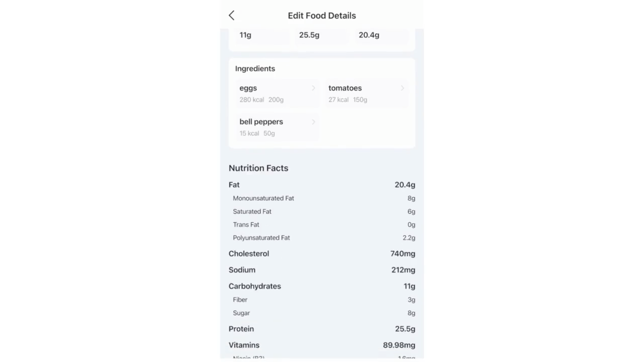Select the tomatoes ingredient card
Viewport: 644px width, 362px height.
366,94
